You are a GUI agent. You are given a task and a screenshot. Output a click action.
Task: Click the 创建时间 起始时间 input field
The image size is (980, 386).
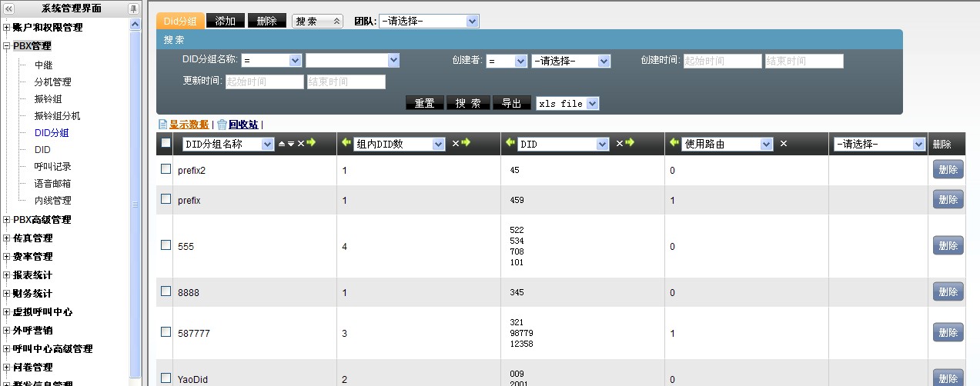click(722, 62)
